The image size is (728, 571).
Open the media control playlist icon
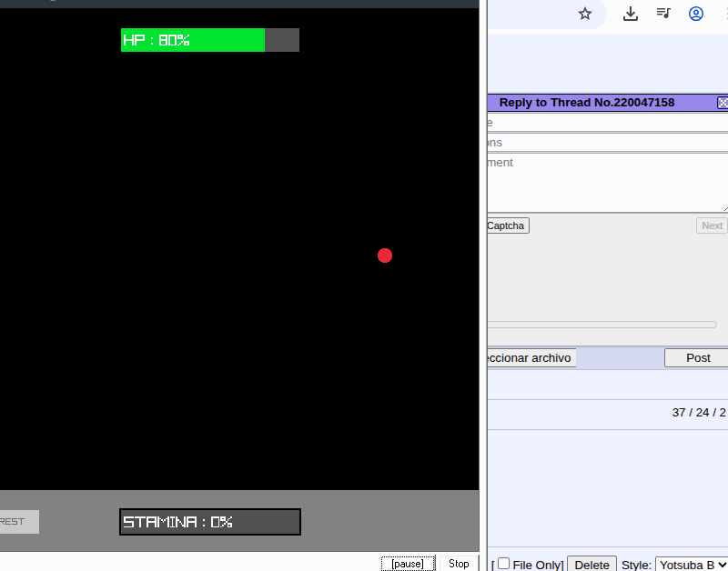point(663,13)
